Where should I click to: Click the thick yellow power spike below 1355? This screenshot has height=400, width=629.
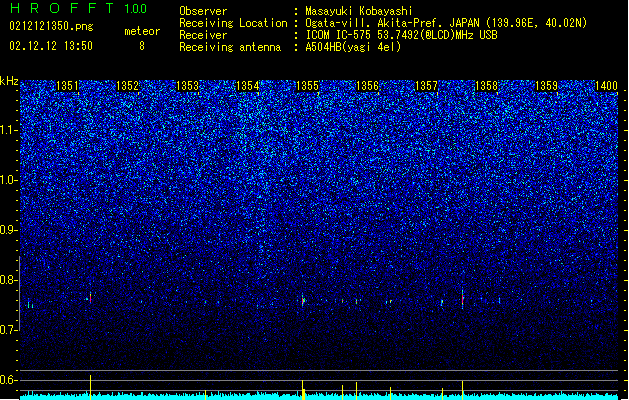click(303, 390)
